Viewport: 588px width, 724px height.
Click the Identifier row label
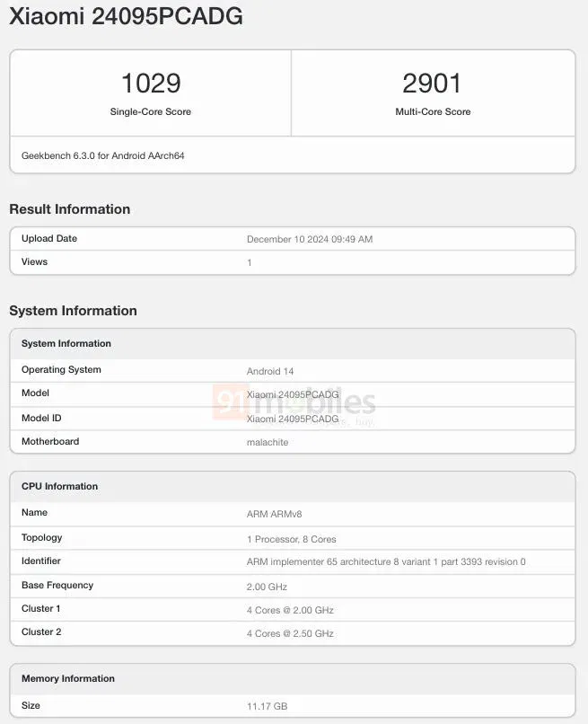41,561
